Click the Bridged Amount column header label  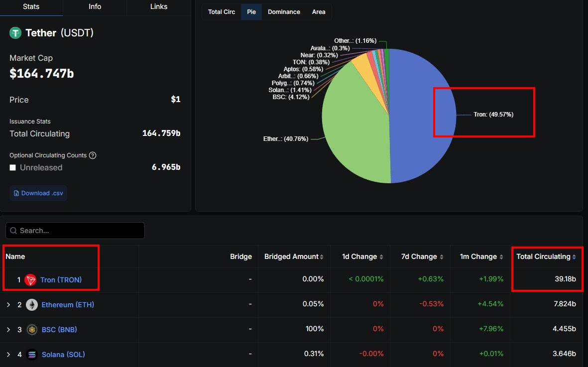(291, 257)
